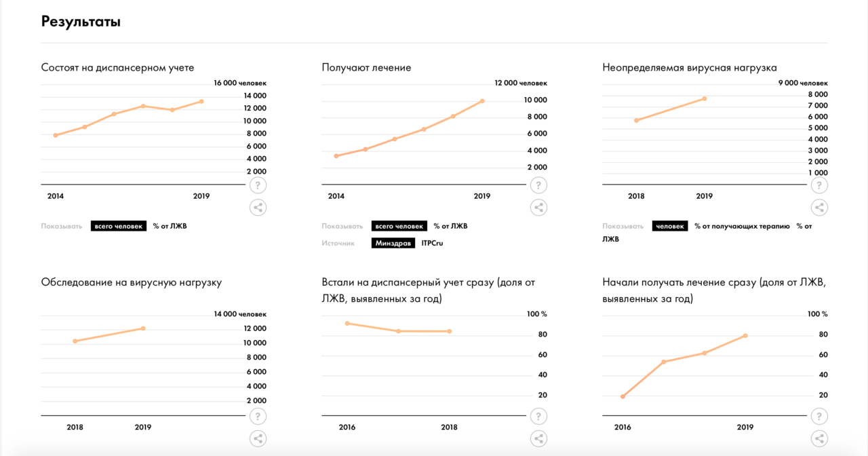Select «всего человек» for the «Получают лечение» chart

point(399,226)
